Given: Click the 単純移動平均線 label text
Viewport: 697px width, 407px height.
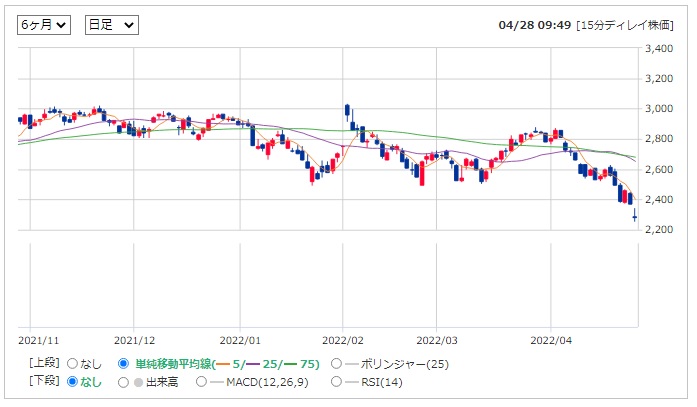Looking at the screenshot, I should coord(173,364).
